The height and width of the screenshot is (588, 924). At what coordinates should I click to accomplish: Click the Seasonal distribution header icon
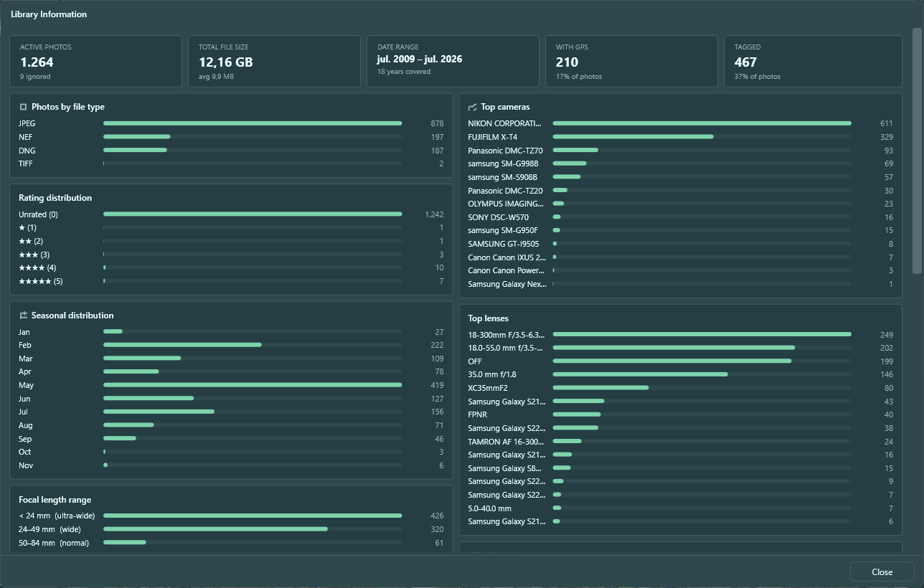pos(23,316)
